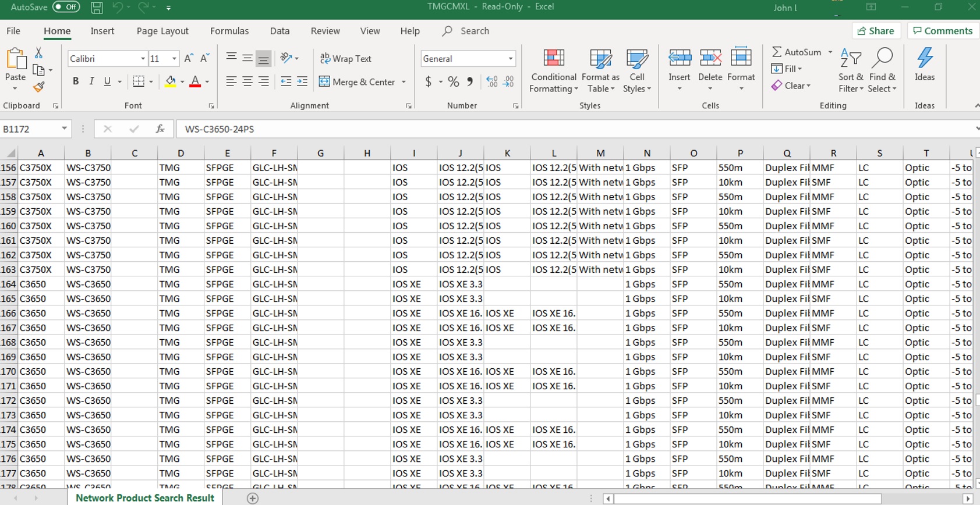Viewport: 980px width, 505px height.
Task: Click the Undo arrow icon
Action: [118, 8]
